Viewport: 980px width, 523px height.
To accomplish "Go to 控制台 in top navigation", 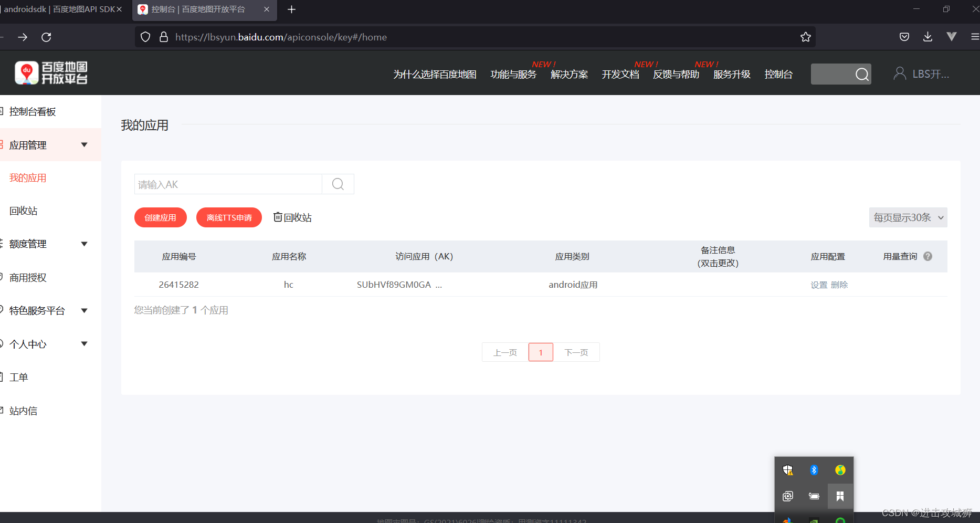I will pos(778,75).
